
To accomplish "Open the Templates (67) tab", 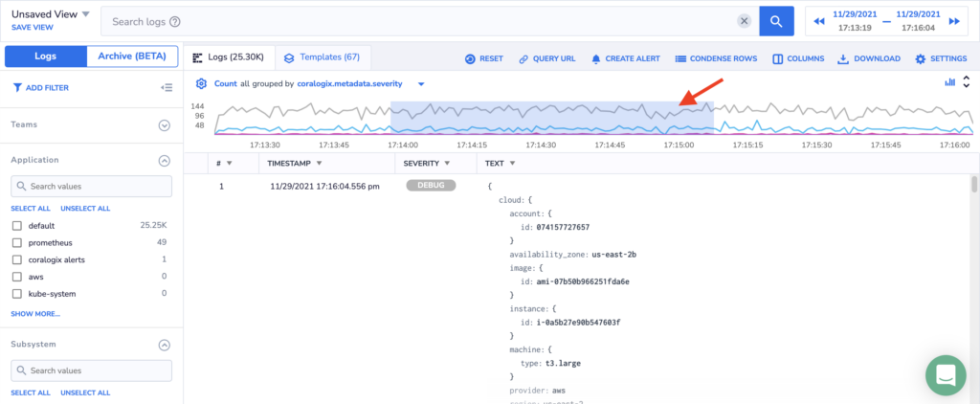I will (323, 57).
